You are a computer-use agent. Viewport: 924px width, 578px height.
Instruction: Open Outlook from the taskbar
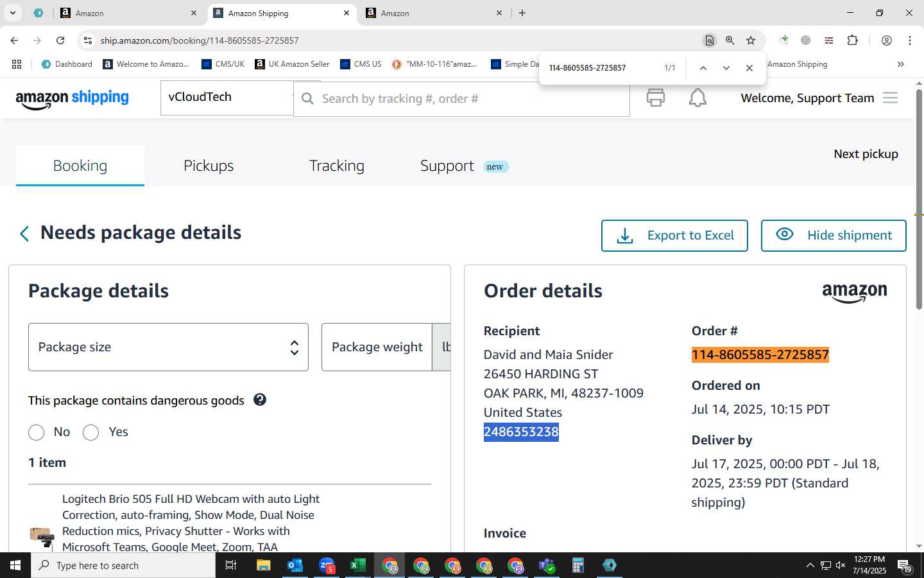pos(295,565)
